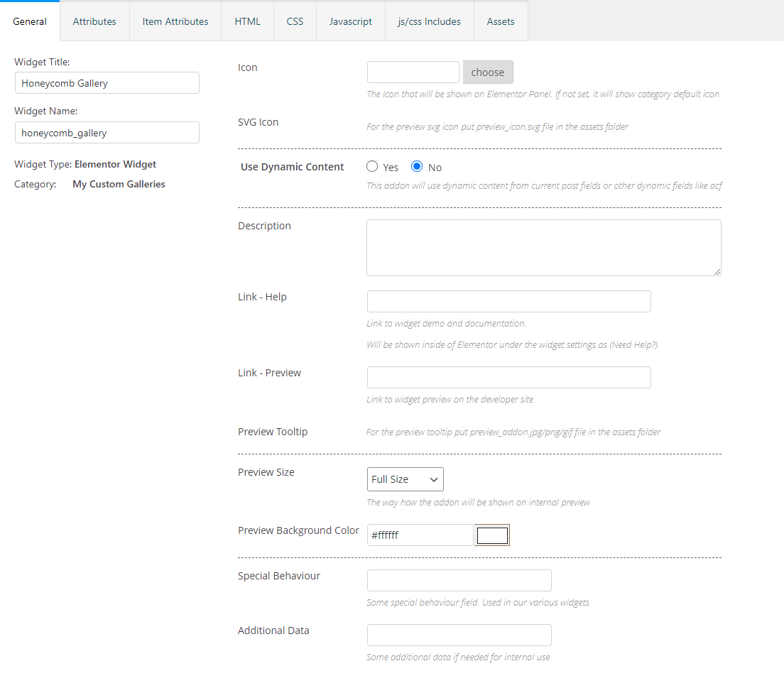Click into the Description textarea
Image resolution: width=784 pixels, height=693 pixels.
tap(543, 248)
